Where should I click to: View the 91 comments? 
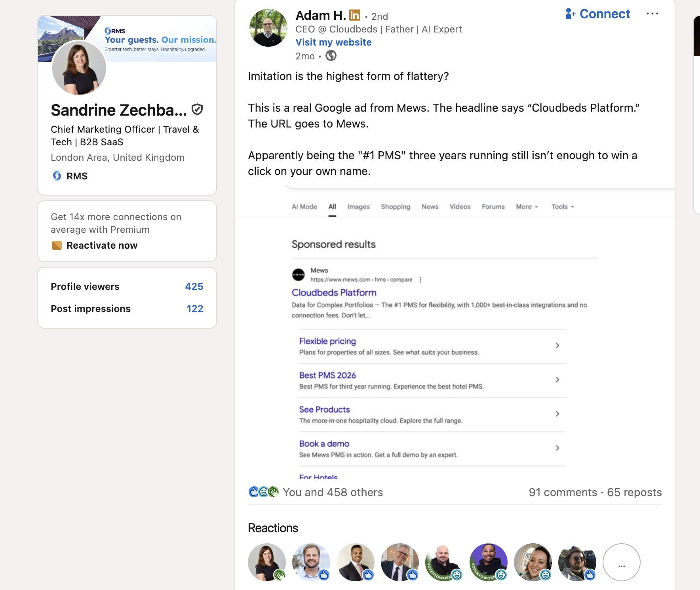[563, 492]
